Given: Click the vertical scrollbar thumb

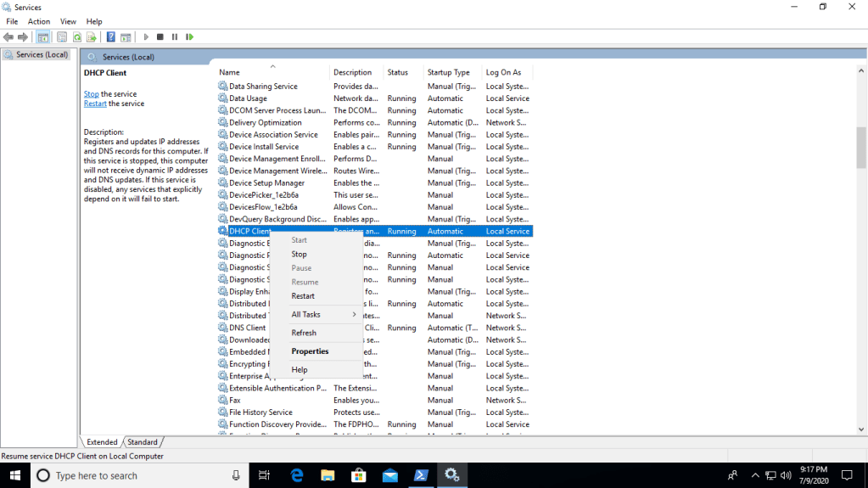Looking at the screenshot, I should [861, 148].
